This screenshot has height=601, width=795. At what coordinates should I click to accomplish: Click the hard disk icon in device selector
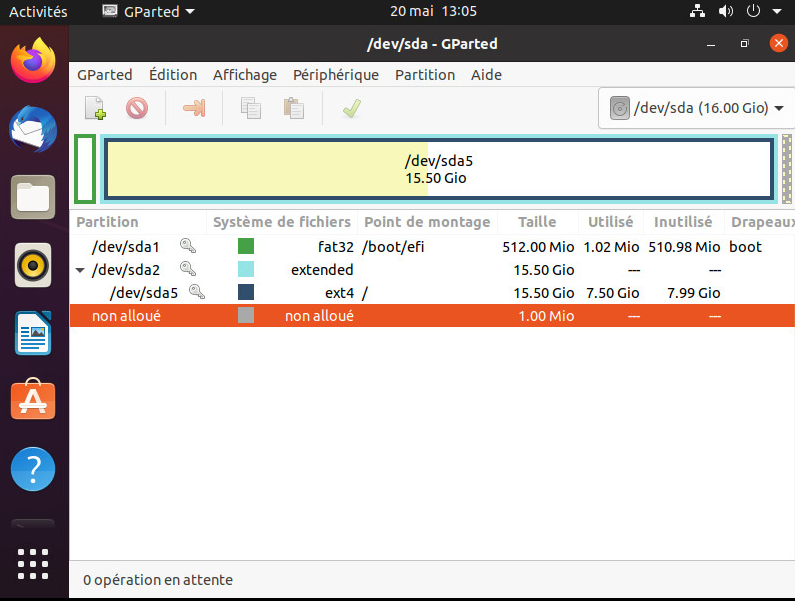[x=620, y=108]
